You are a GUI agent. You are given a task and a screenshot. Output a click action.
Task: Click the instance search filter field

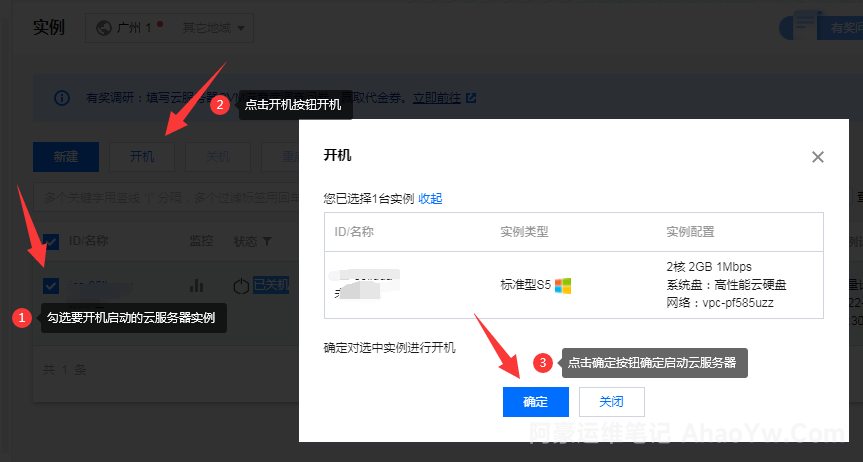coord(165,197)
